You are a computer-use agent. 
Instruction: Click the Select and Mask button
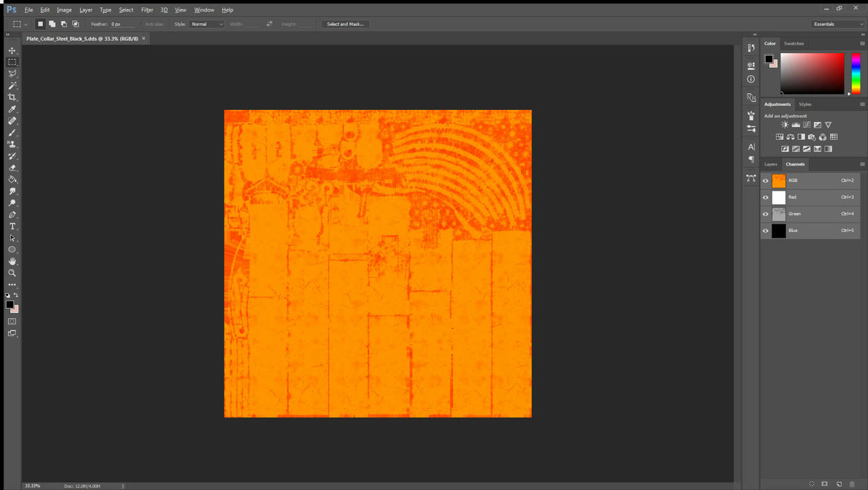pos(345,24)
